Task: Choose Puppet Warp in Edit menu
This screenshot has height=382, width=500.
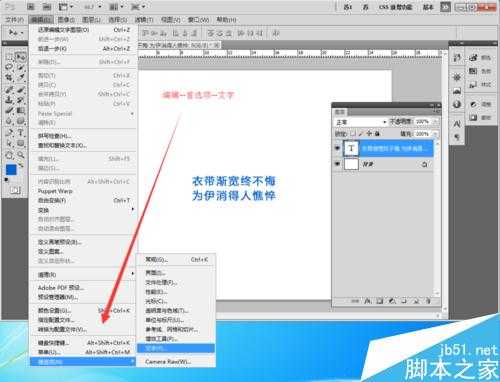Action: (x=84, y=191)
